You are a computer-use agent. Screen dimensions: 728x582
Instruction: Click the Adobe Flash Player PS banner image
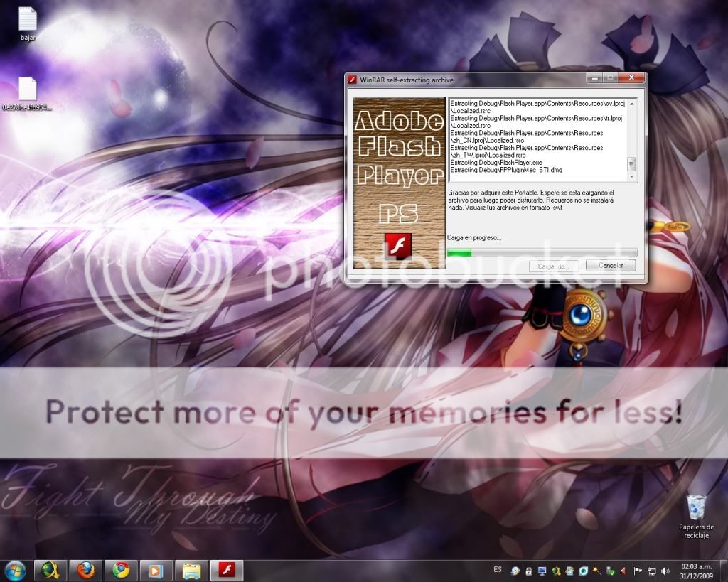coord(400,183)
